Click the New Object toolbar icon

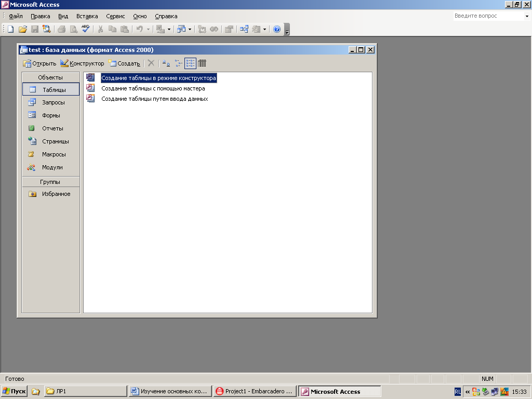256,29
